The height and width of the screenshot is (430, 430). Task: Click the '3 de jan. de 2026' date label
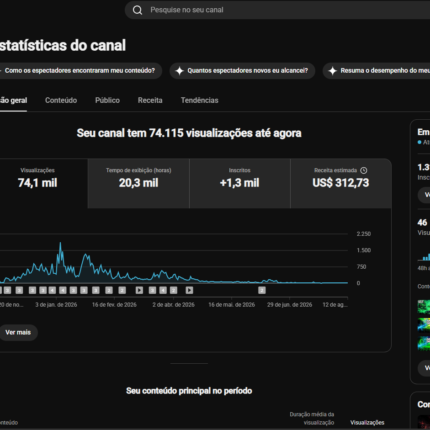tap(56, 305)
